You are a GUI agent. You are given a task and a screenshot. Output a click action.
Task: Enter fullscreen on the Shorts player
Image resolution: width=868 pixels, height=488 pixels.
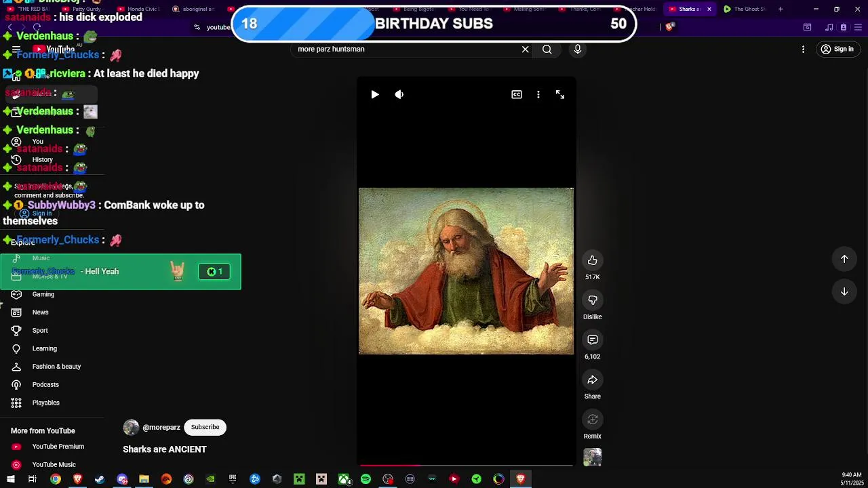[x=560, y=95]
